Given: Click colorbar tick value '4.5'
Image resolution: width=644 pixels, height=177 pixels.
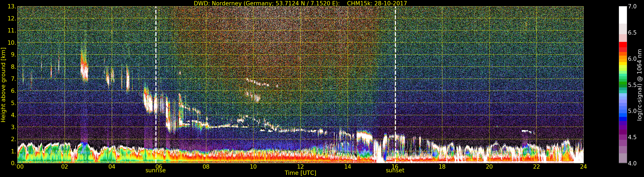Looking at the screenshot, I should [632, 137].
